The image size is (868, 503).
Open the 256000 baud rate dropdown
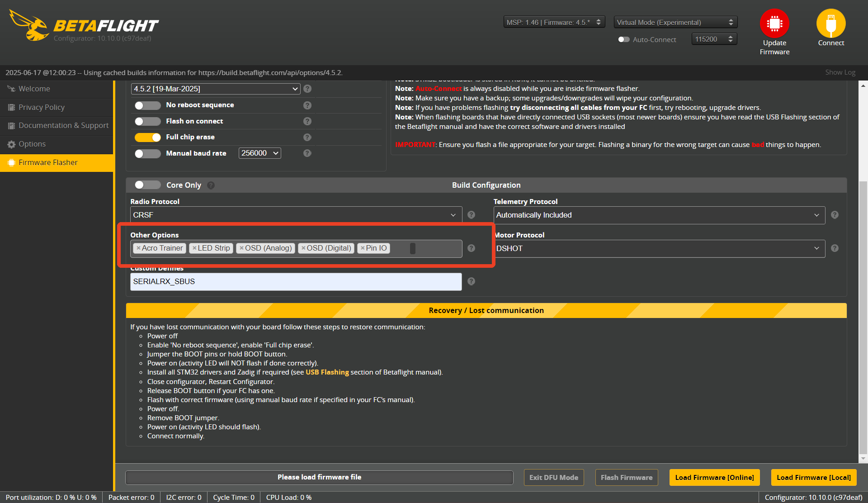[x=259, y=153]
